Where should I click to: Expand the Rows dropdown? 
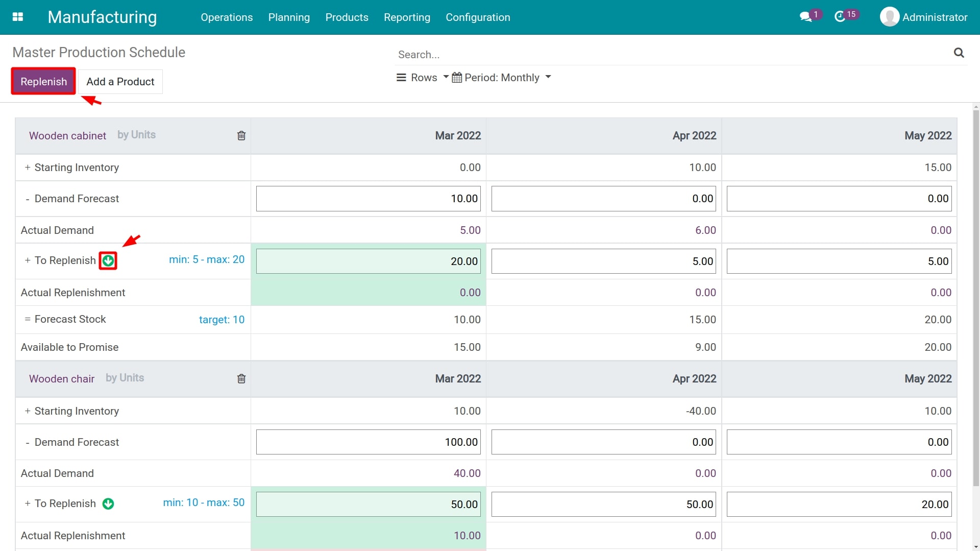[423, 78]
